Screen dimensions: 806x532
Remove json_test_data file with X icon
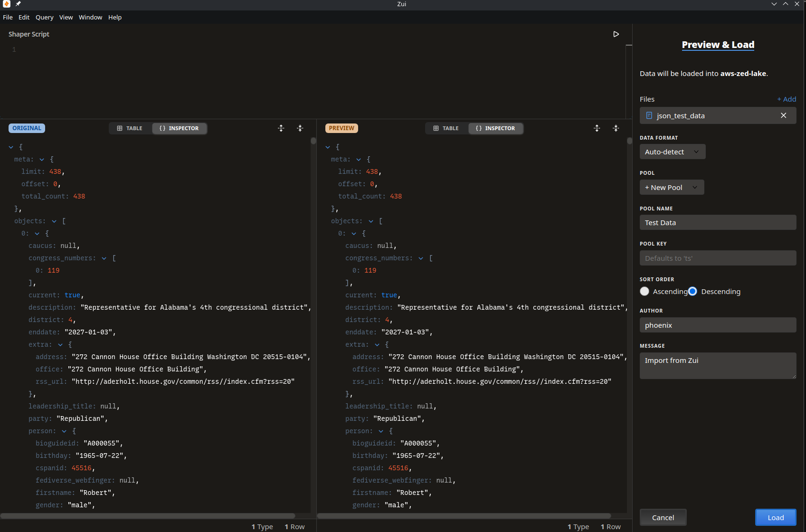pyautogui.click(x=783, y=115)
